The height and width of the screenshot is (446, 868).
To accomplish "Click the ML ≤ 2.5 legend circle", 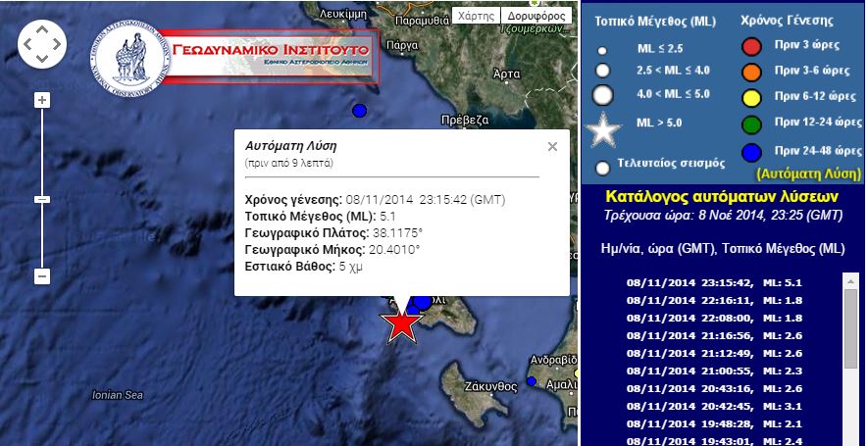I will tap(602, 51).
